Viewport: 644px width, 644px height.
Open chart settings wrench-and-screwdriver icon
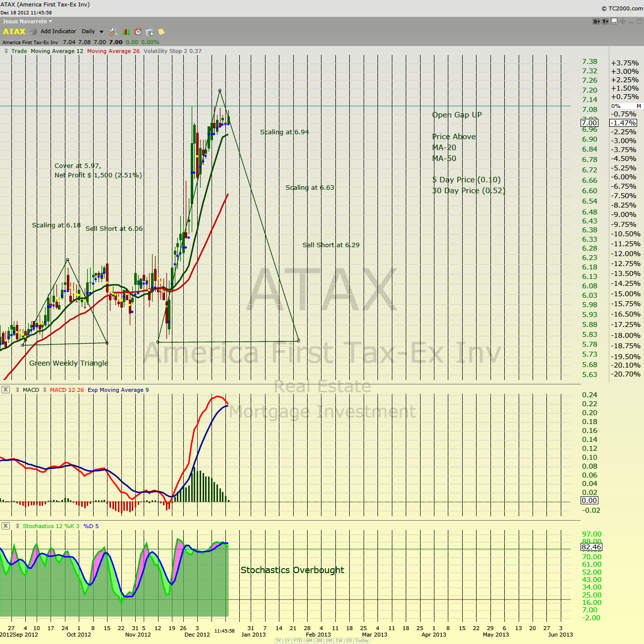click(114, 32)
